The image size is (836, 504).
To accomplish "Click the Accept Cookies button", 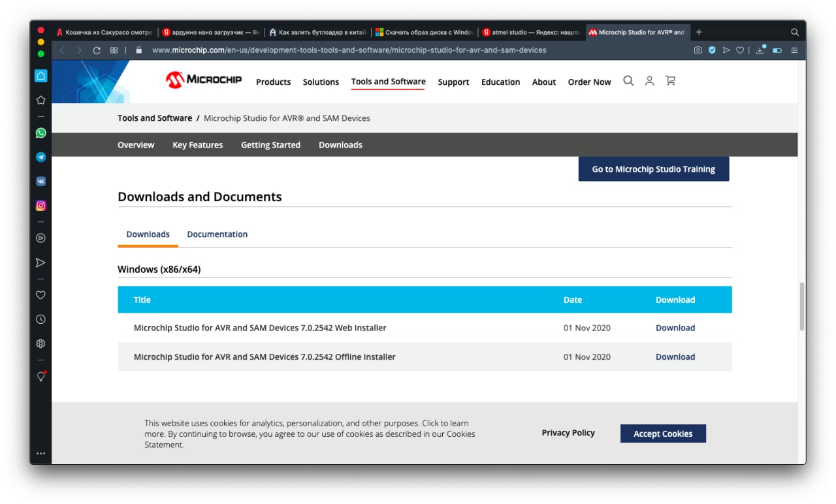I will tap(663, 433).
